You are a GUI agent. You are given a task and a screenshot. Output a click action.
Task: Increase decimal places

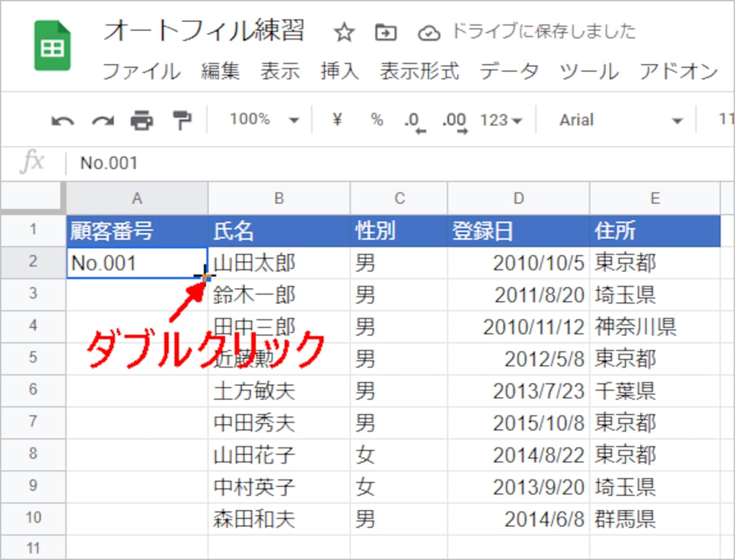[454, 121]
